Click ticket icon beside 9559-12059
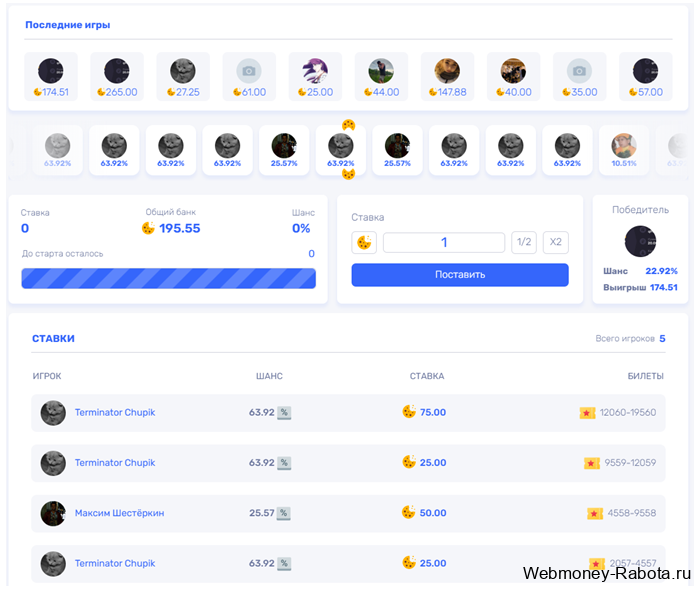This screenshot has width=698, height=589. [x=592, y=463]
